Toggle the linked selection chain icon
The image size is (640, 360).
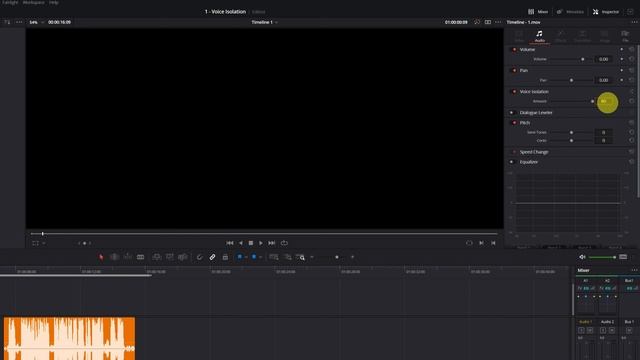212,257
